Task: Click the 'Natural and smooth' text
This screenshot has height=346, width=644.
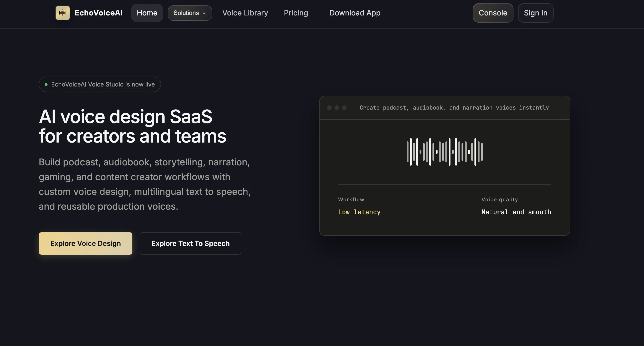Action: click(x=516, y=212)
